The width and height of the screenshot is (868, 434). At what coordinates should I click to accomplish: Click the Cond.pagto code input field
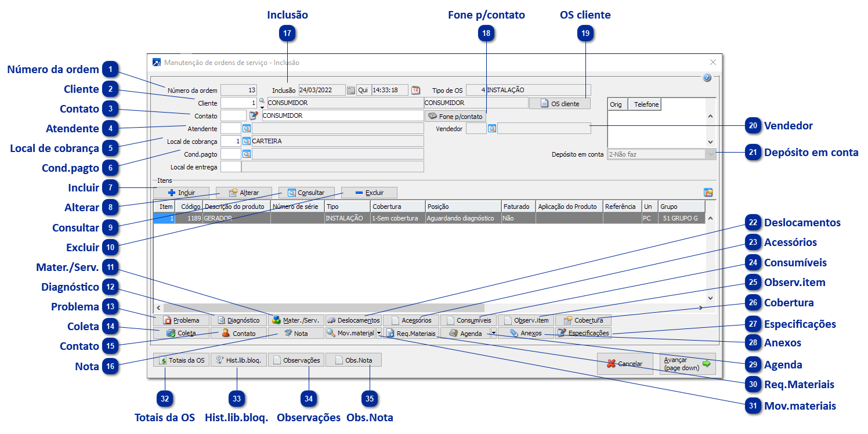click(231, 154)
